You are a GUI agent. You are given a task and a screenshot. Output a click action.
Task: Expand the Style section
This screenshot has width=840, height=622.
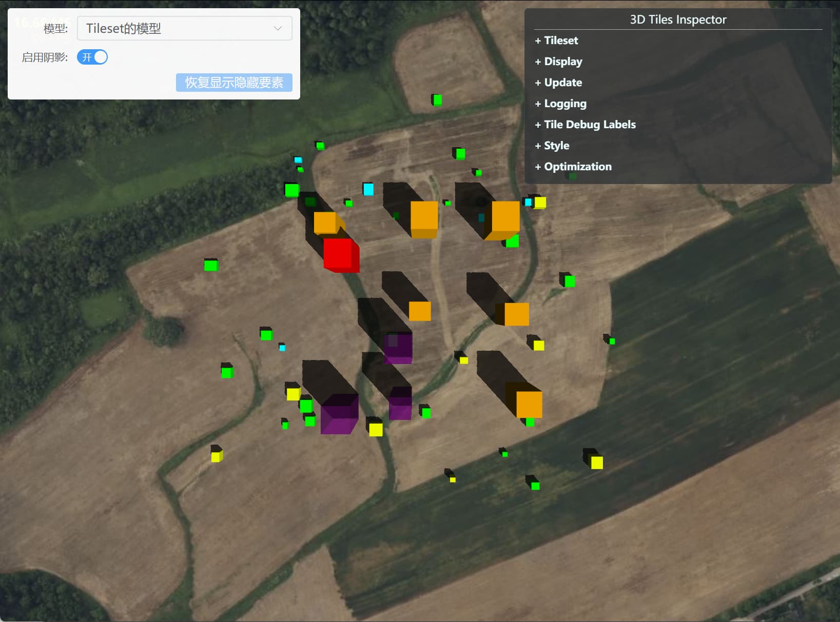pyautogui.click(x=552, y=146)
